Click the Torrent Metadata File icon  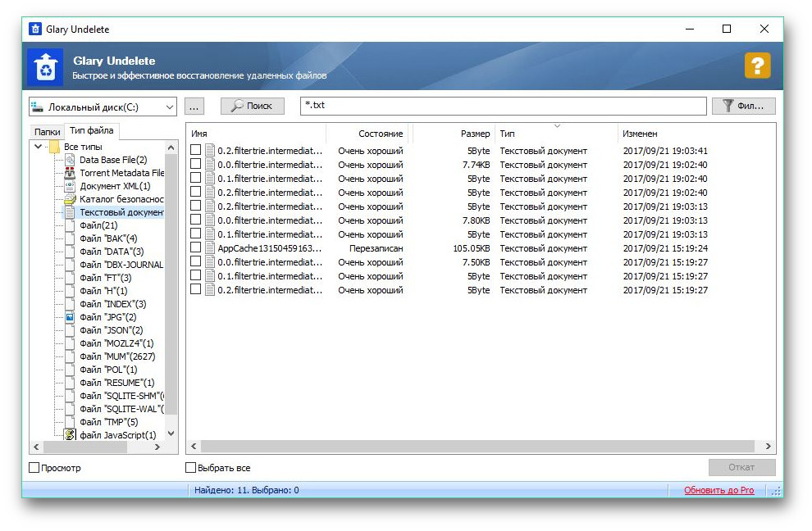tap(70, 173)
